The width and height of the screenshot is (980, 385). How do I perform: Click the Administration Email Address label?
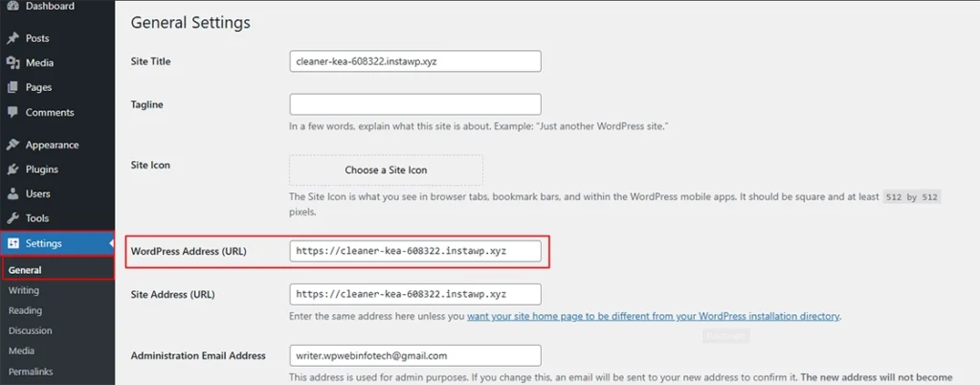pyautogui.click(x=198, y=355)
